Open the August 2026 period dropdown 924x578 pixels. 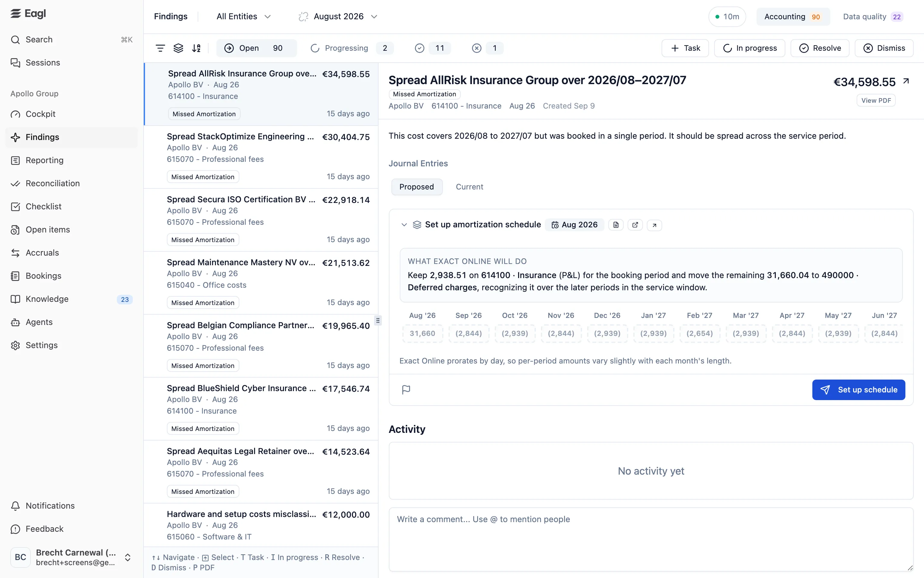(x=338, y=16)
